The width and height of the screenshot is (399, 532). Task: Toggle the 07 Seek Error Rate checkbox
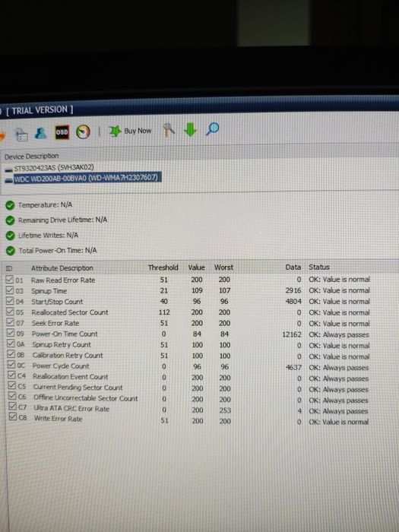(11, 323)
